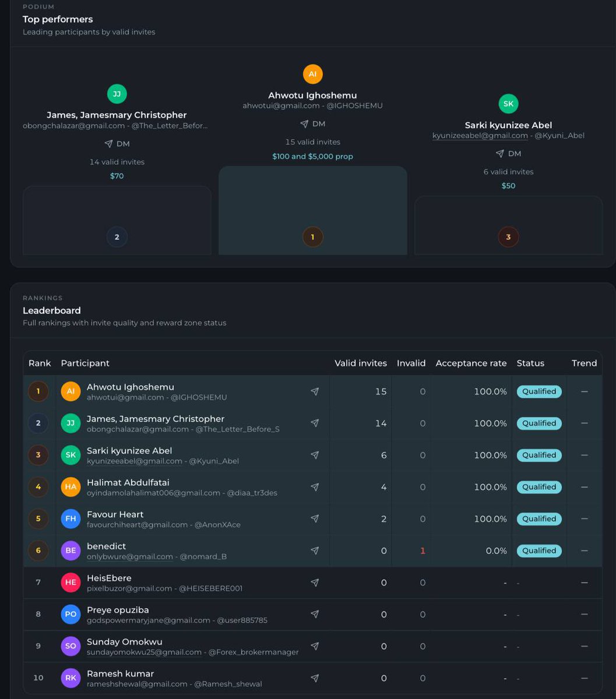This screenshot has height=699, width=616.
Task: Click the HeisEbere participant name
Action: click(x=109, y=578)
